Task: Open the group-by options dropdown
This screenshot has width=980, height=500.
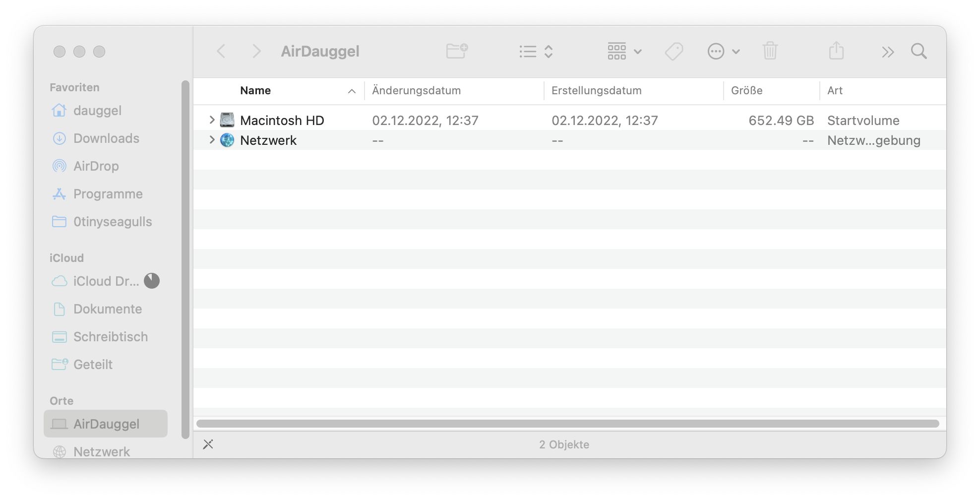Action: (x=624, y=51)
